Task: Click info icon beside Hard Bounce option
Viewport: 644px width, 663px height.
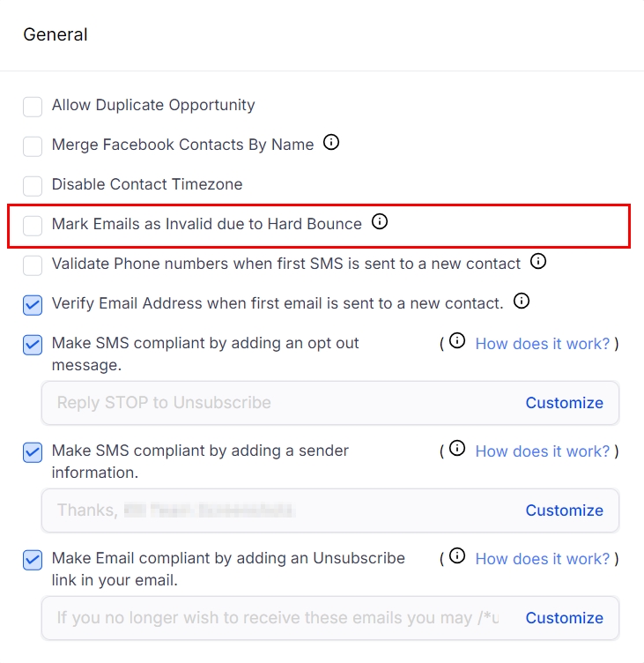Action: tap(380, 222)
